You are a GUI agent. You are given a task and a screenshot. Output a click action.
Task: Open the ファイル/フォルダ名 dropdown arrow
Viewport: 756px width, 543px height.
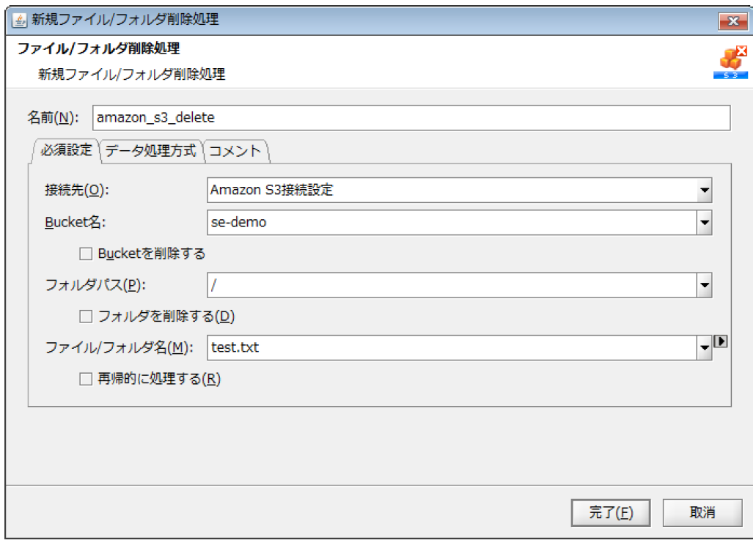tap(704, 348)
